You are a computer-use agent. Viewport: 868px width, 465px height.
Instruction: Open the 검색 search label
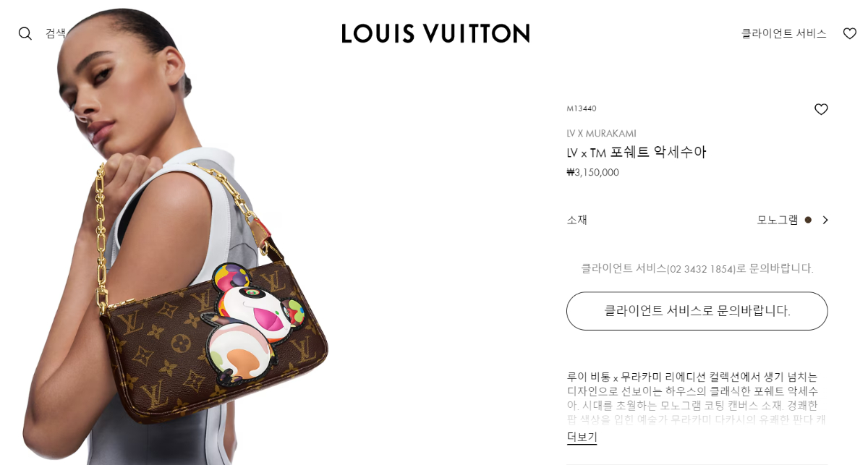(x=56, y=33)
